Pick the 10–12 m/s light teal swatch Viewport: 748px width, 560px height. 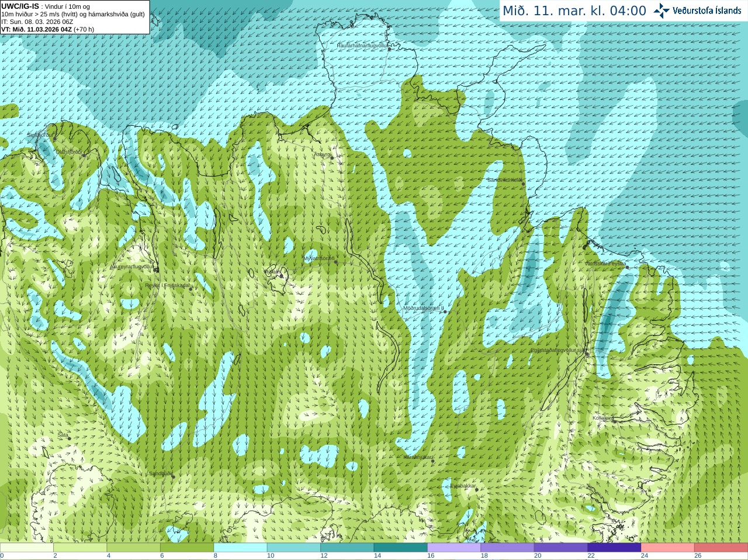294,547
